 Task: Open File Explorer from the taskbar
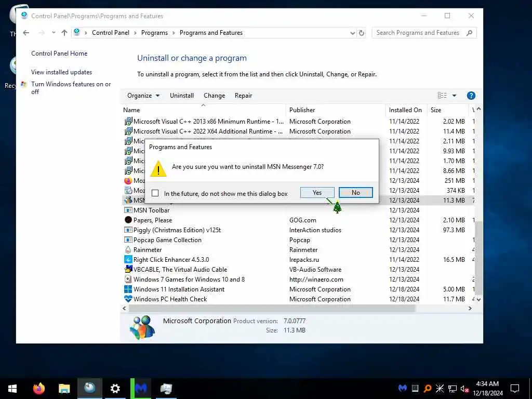(64, 389)
